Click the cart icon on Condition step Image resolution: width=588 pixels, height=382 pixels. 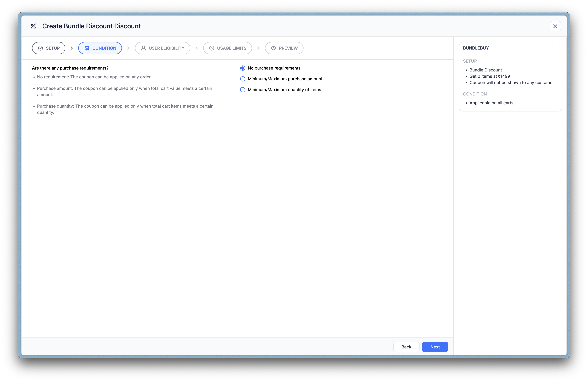(x=87, y=48)
